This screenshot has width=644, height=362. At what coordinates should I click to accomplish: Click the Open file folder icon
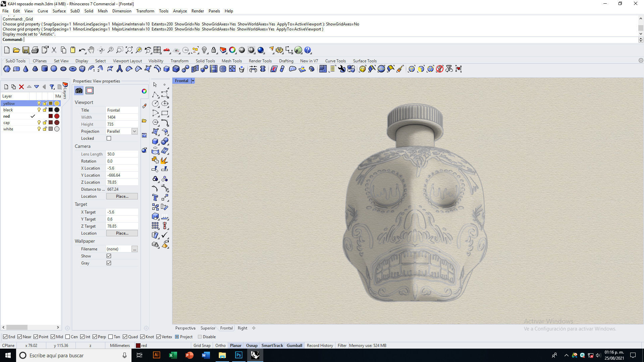(x=16, y=50)
